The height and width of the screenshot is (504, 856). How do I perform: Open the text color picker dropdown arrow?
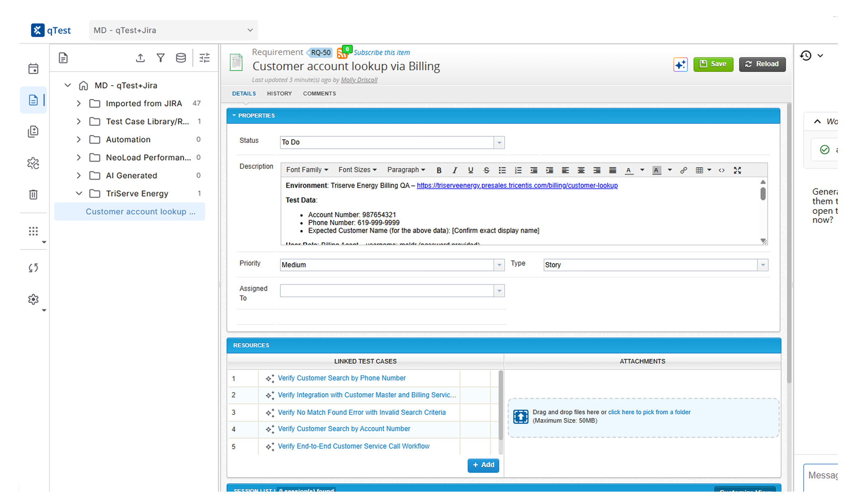click(642, 170)
